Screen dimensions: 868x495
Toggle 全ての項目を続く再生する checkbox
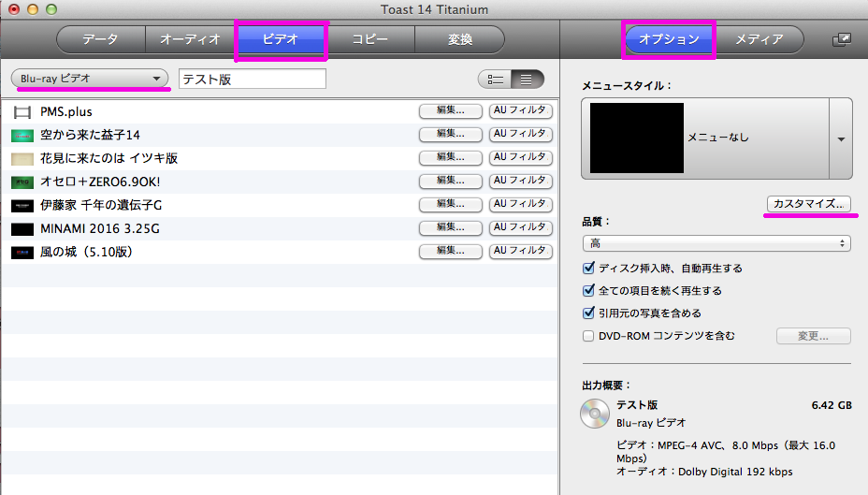point(588,290)
